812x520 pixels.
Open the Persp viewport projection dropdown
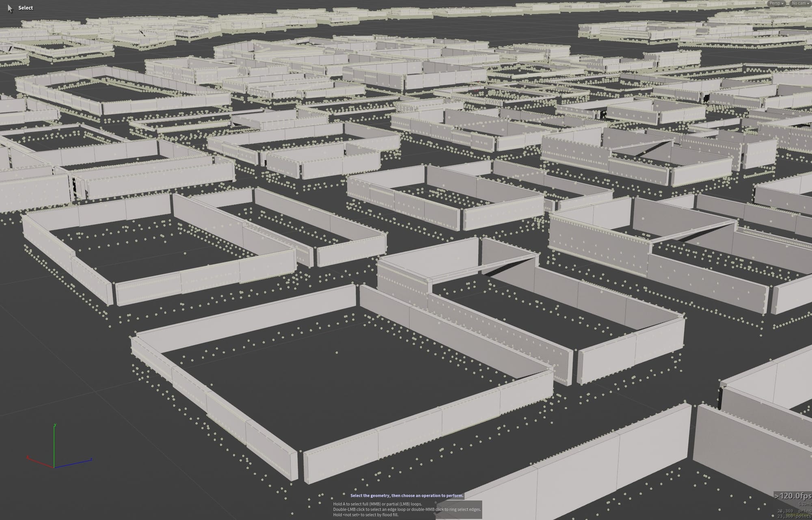coord(776,3)
